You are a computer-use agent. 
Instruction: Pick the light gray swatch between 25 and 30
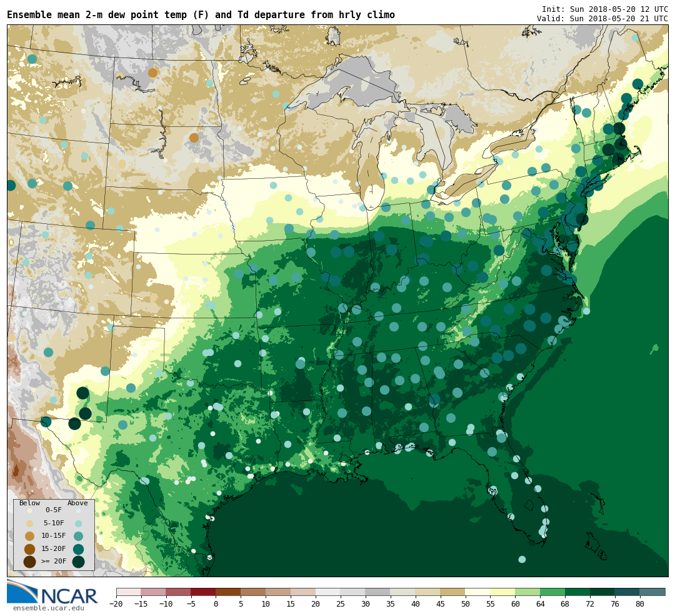point(353,592)
